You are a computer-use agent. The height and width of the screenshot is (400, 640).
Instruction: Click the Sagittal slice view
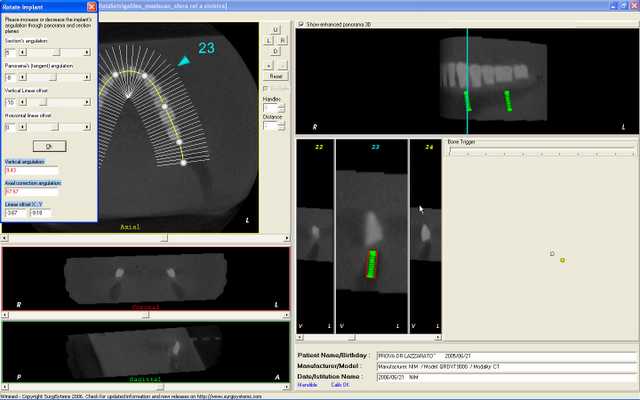[x=146, y=352]
